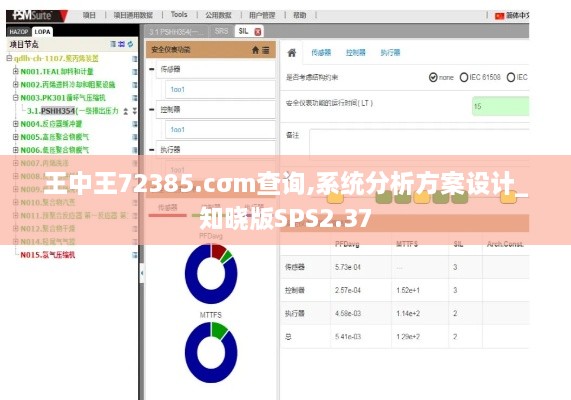
Task: Open the list menu icon in the 安全仪表功能 header
Action: pos(266,50)
